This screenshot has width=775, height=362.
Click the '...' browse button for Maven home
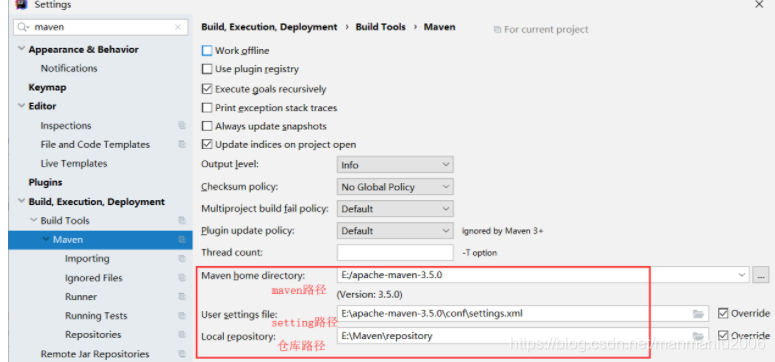click(760, 275)
